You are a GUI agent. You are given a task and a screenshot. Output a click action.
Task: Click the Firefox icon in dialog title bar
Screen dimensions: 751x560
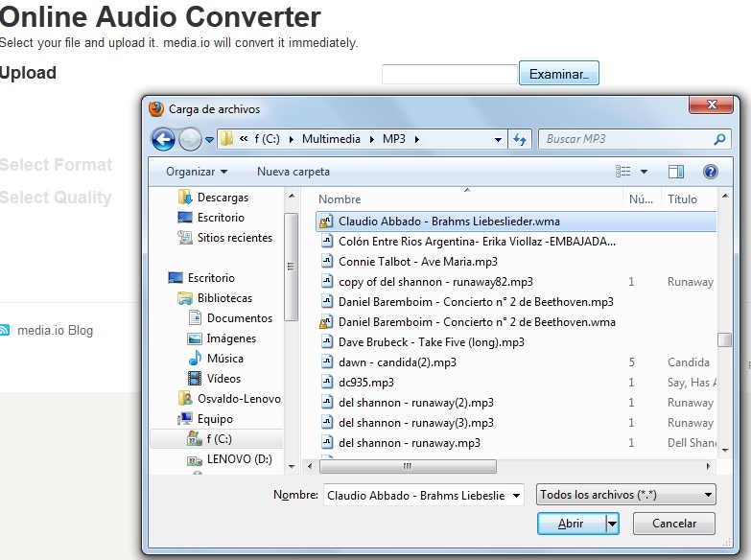click(x=156, y=109)
